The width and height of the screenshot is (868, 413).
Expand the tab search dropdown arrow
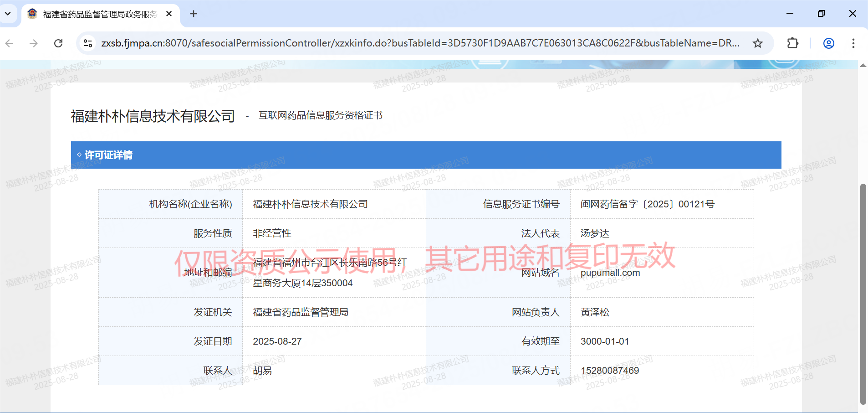[x=8, y=14]
